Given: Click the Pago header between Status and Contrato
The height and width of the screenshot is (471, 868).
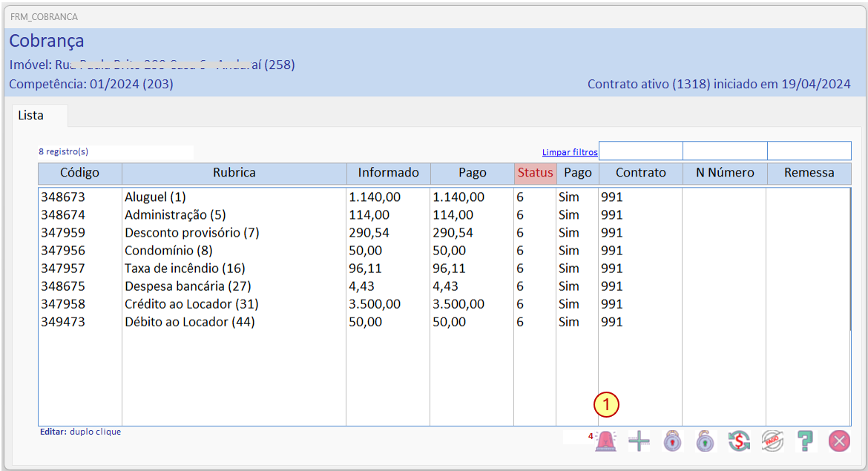Looking at the screenshot, I should [x=577, y=173].
